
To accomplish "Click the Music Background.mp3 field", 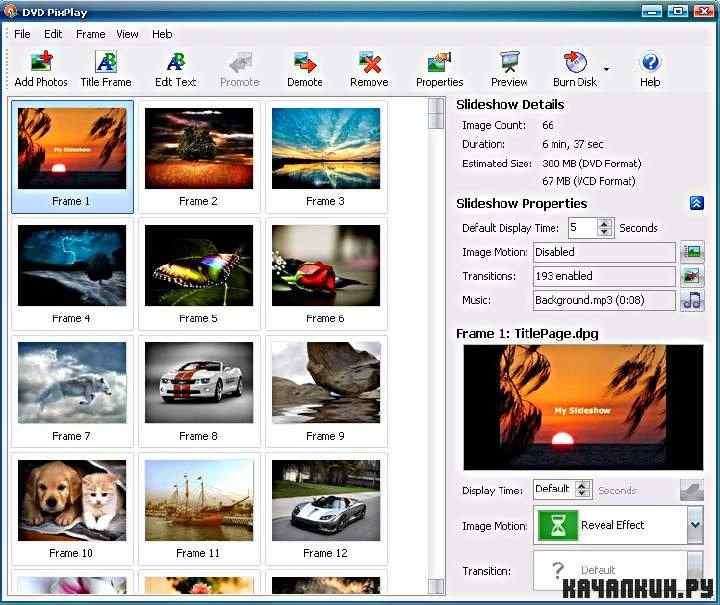I will pyautogui.click(x=604, y=300).
